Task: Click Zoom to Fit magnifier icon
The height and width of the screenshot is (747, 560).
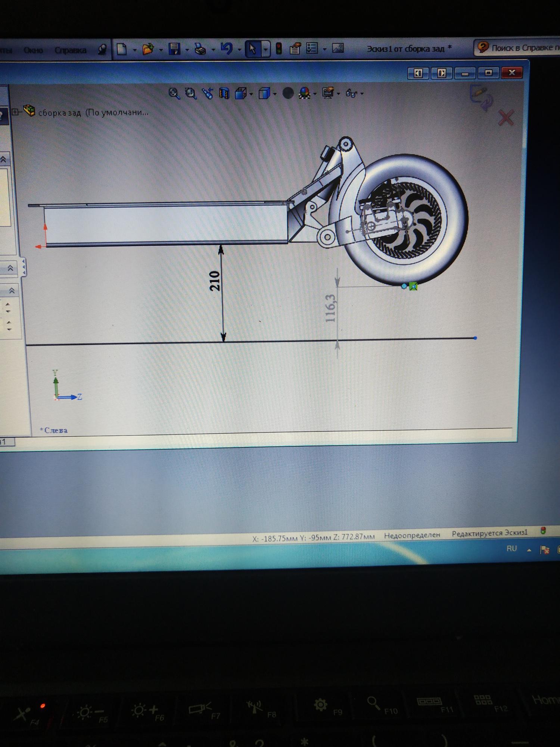Action: [174, 93]
